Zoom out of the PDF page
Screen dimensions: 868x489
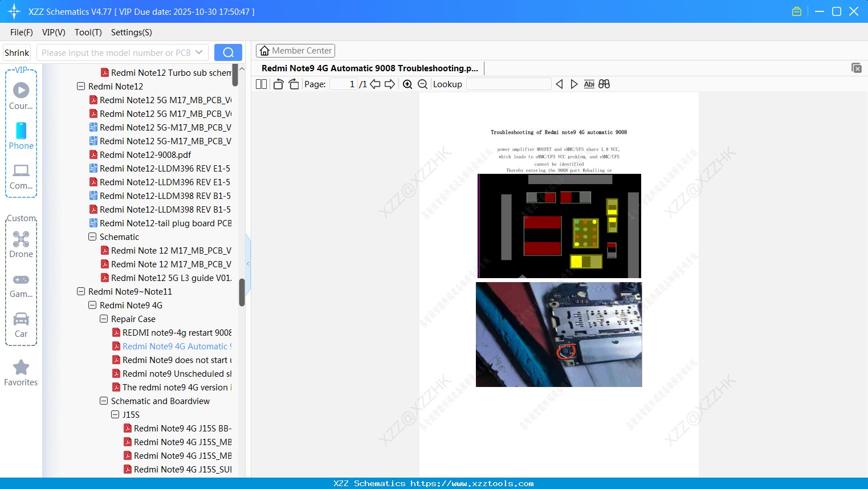point(422,84)
